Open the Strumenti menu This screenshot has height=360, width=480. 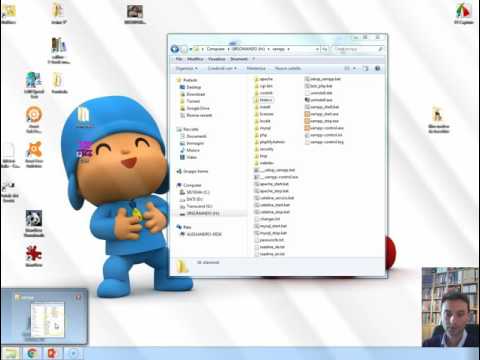239,59
